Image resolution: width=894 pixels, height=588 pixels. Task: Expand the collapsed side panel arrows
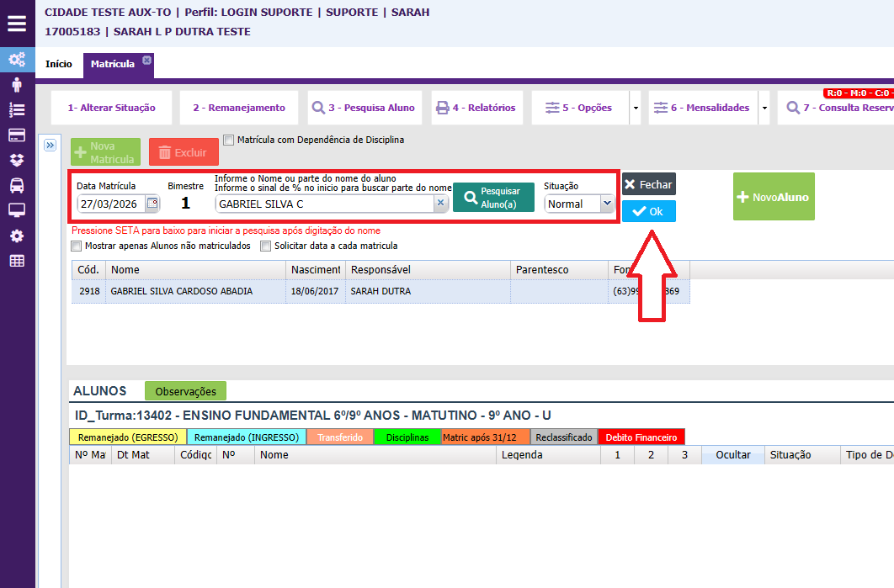click(50, 146)
